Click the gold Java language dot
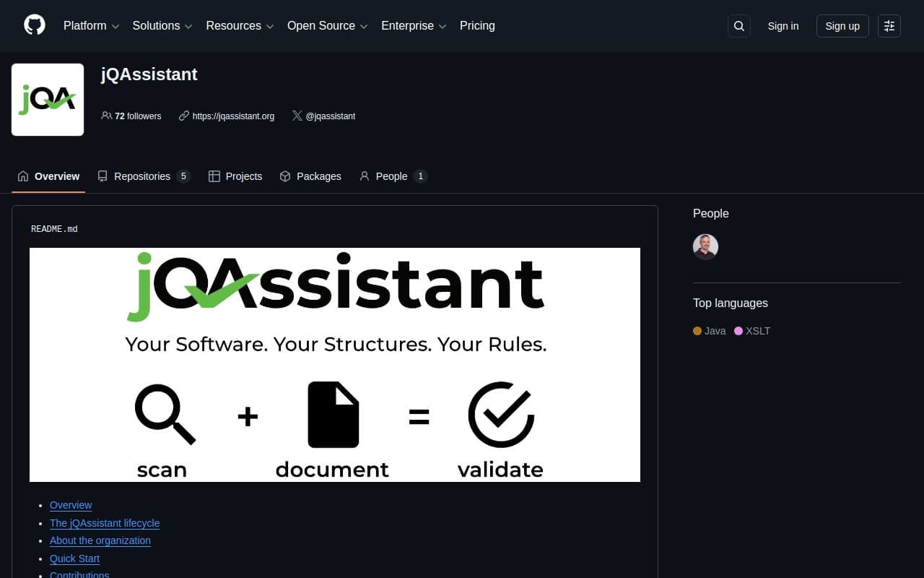 coord(697,330)
